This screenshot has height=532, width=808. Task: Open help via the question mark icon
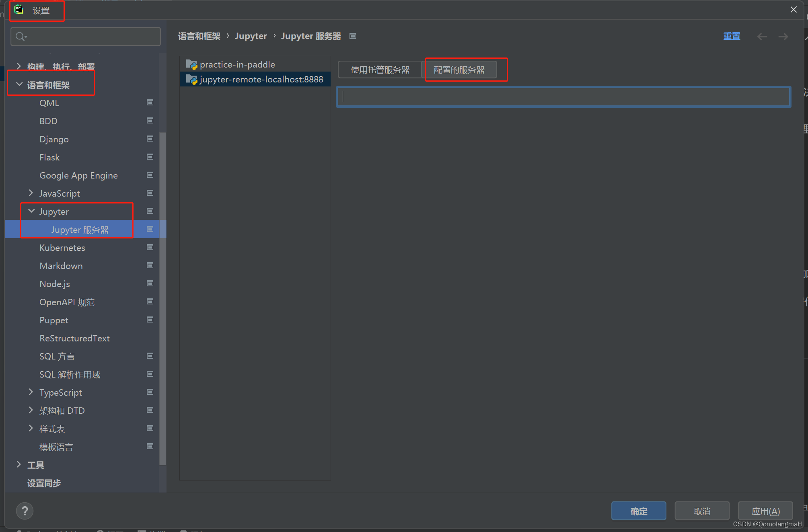pyautogui.click(x=25, y=511)
